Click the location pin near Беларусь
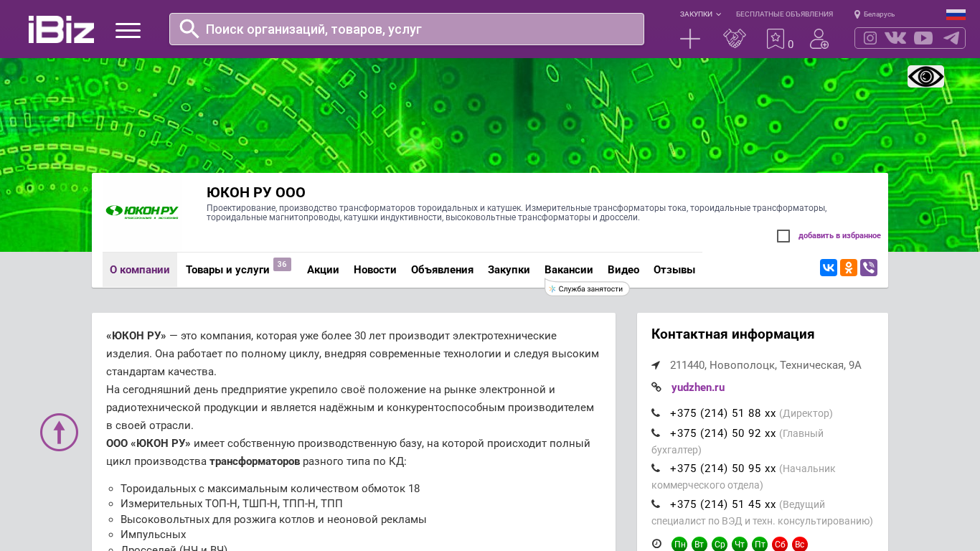 pos(857,14)
